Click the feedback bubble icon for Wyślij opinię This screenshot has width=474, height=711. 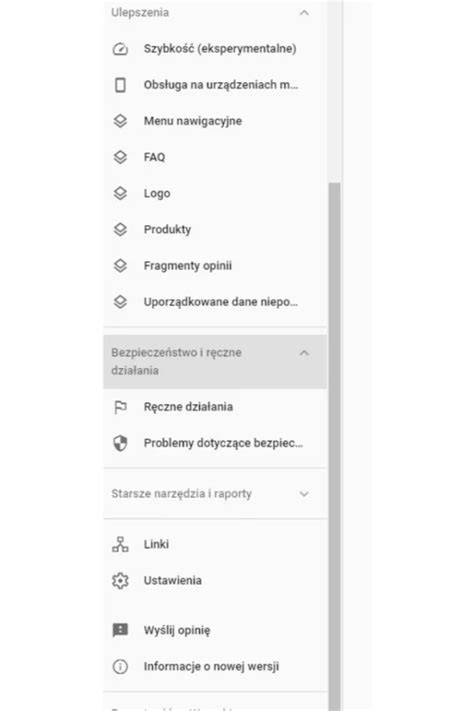coord(120,630)
